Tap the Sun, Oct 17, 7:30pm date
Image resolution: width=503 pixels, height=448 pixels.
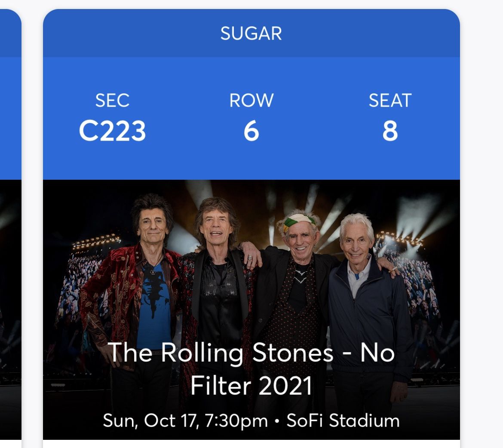(185, 420)
